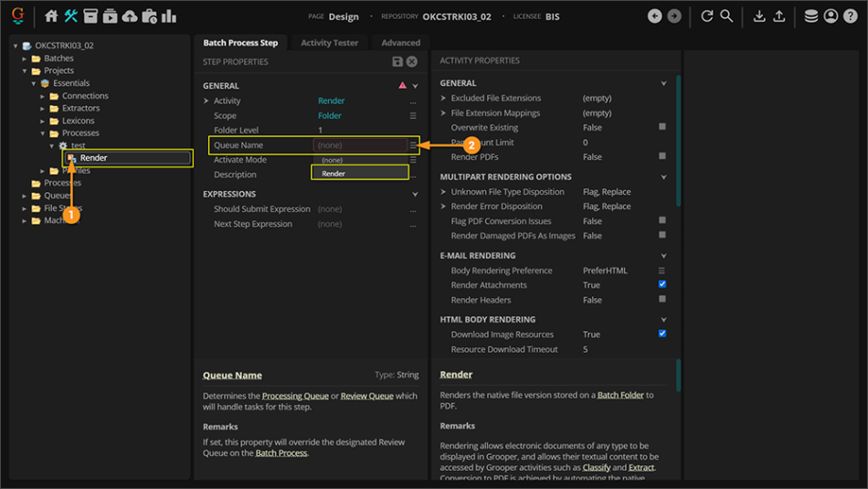Screen dimensions: 868x489
Task: Open the cloud upload icon in toolbar
Action: pyautogui.click(x=130, y=16)
